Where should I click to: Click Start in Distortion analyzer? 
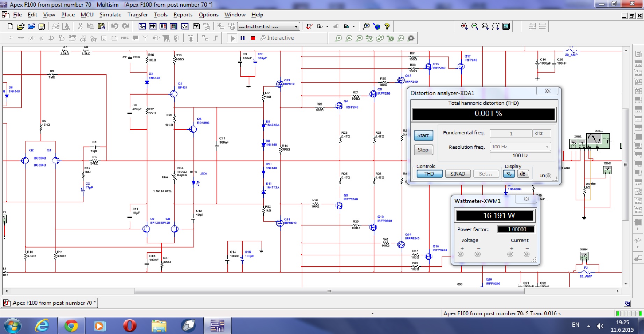tap(423, 135)
